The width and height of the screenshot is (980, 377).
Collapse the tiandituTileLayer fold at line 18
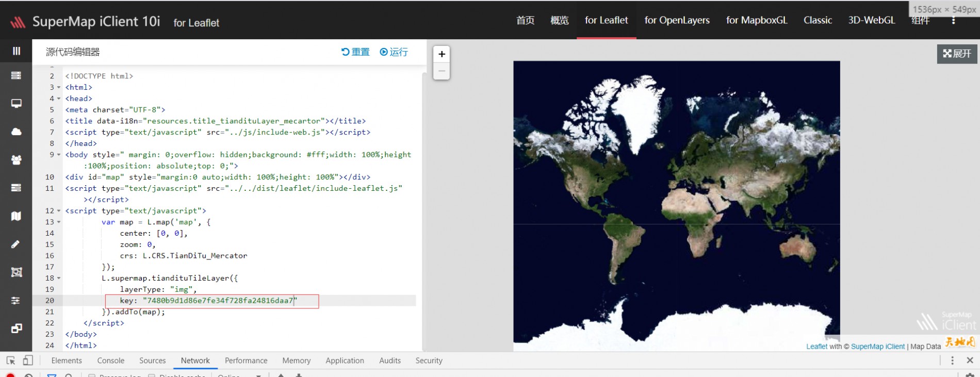(59, 278)
